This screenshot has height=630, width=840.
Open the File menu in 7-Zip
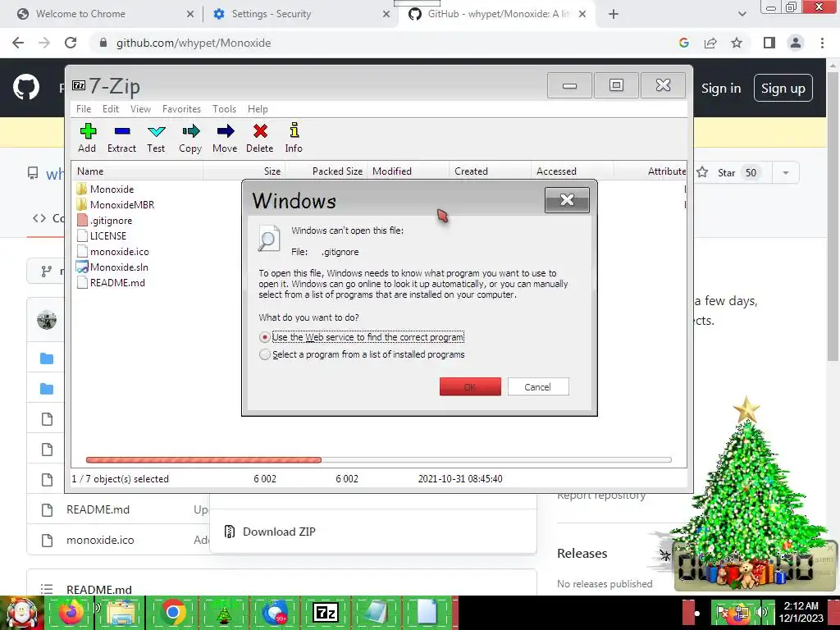point(84,109)
